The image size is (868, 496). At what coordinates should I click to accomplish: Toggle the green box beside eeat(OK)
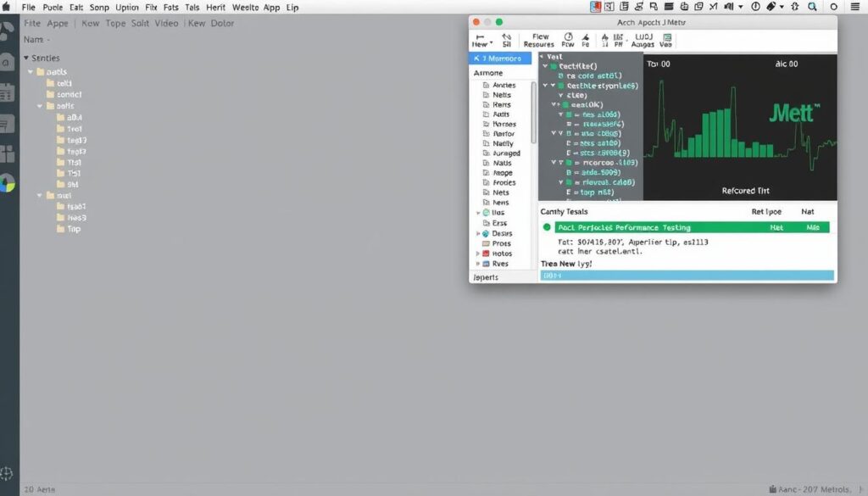pyautogui.click(x=564, y=104)
